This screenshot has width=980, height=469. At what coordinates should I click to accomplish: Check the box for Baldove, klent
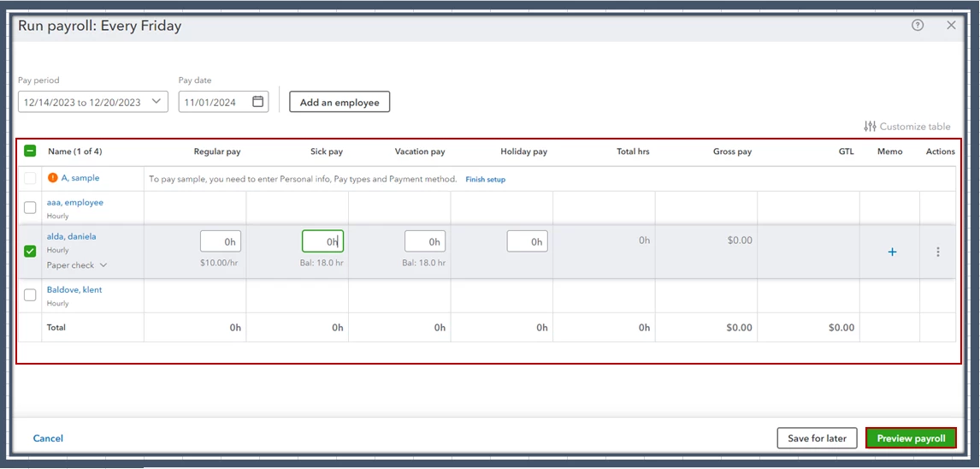(30, 295)
